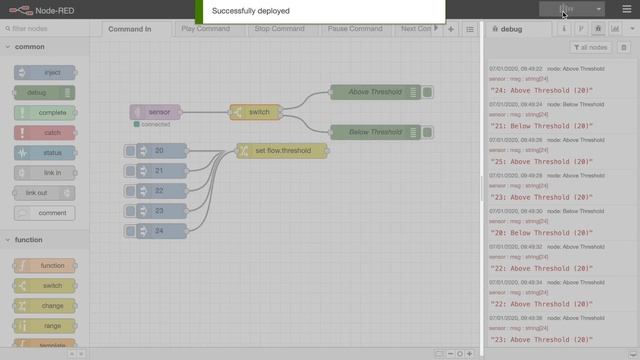
Task: Toggle the canvas navigator icon
Action: click(439, 354)
